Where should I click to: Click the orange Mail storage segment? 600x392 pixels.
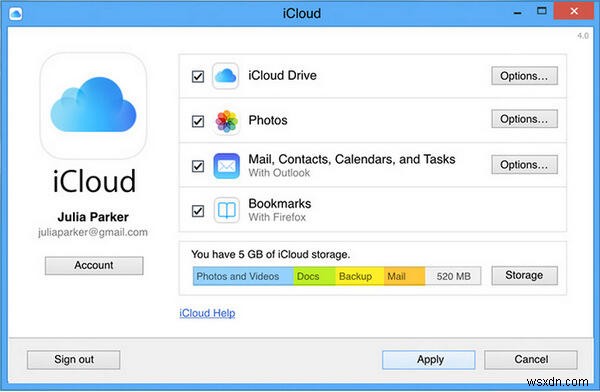pyautogui.click(x=404, y=276)
